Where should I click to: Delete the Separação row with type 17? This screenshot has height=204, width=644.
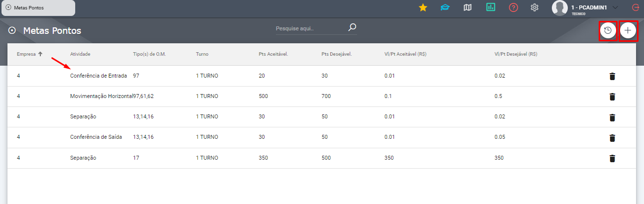(613, 158)
